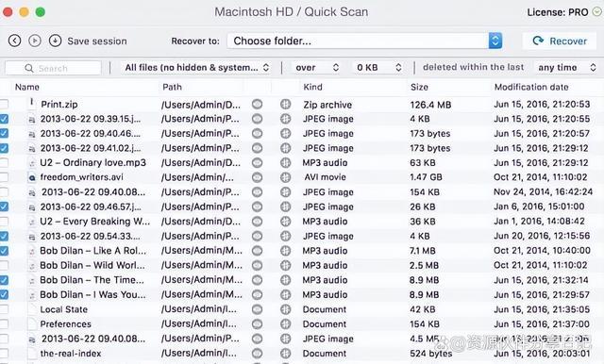The width and height of the screenshot is (604, 364).
Task: Click the 524 bytes size value
Action: tap(431, 354)
